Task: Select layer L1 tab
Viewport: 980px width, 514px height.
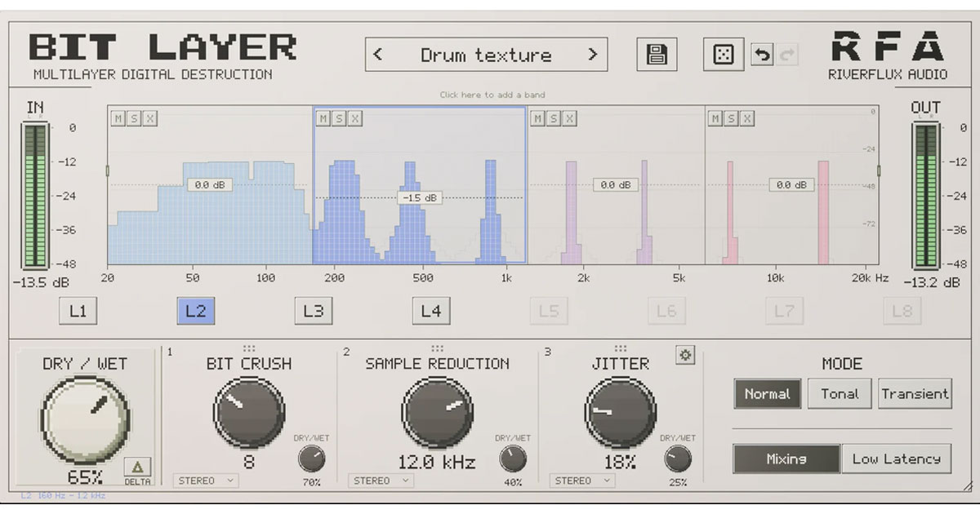Action: [x=78, y=311]
